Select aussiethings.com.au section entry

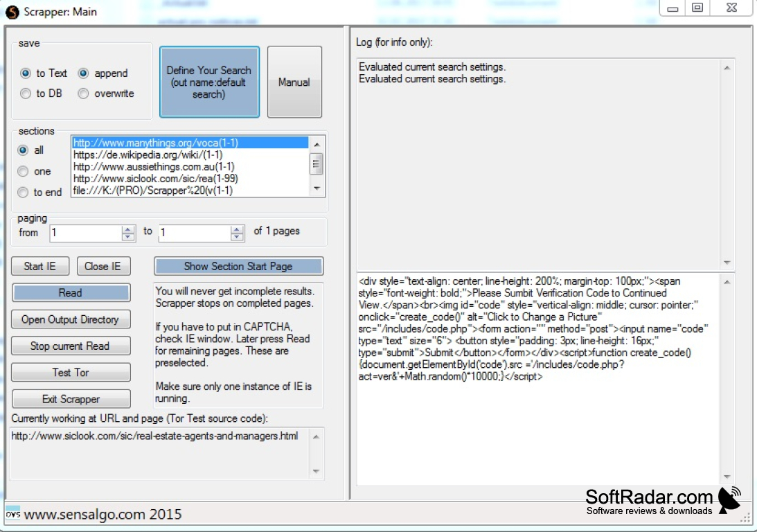tap(190, 166)
